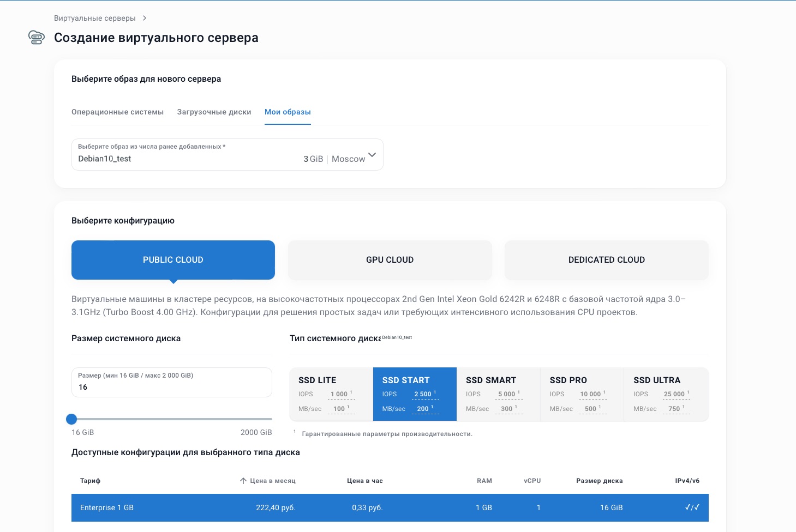Switch to the «Операционные системы» tab
The image size is (796, 532).
click(x=117, y=112)
